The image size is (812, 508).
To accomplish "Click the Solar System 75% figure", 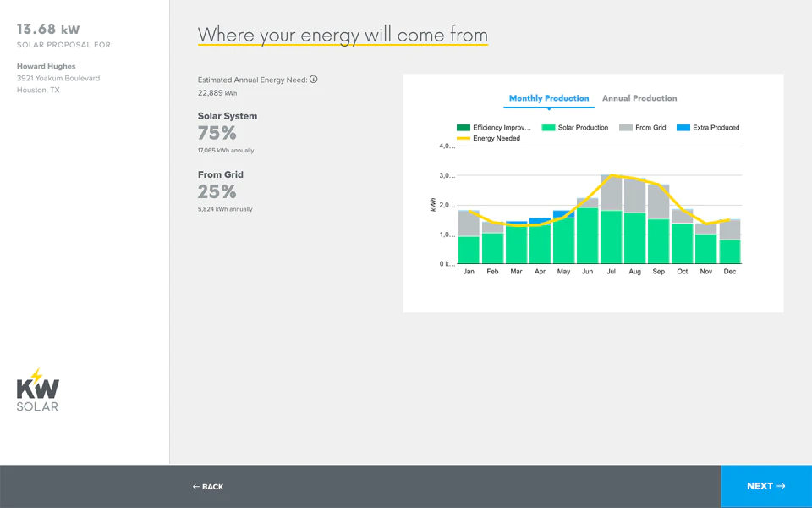I will click(x=217, y=133).
